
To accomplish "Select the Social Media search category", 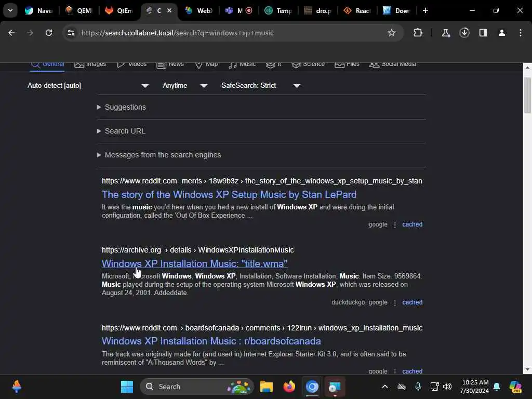I will pos(393,64).
